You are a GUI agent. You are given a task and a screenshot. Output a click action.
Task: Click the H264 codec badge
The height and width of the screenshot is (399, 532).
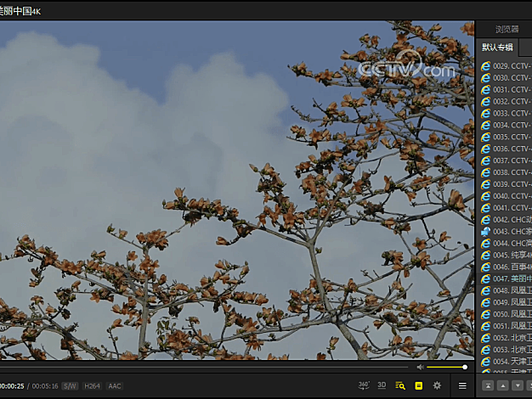click(x=92, y=386)
